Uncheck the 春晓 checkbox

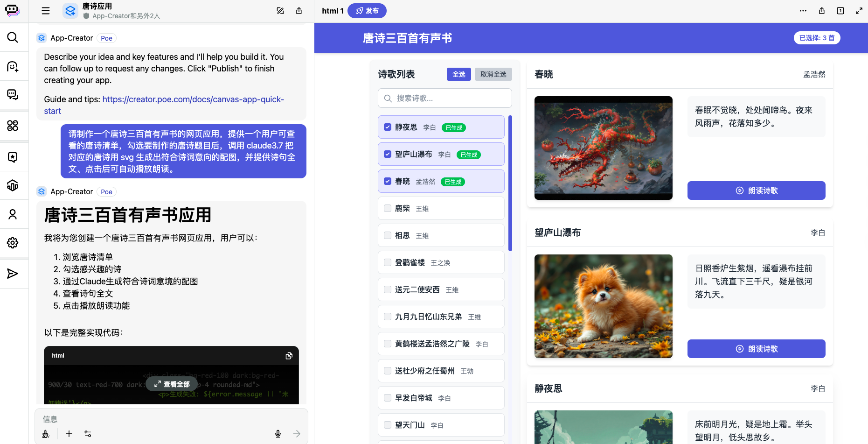[x=388, y=181]
